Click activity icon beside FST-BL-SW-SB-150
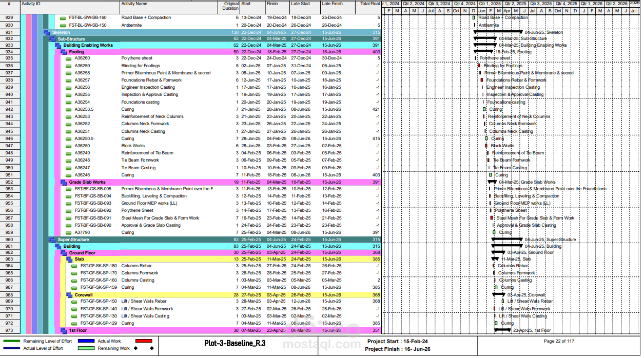This screenshot has width=644, height=358. [63, 25]
